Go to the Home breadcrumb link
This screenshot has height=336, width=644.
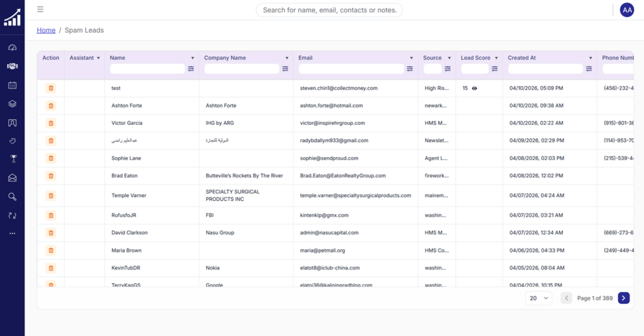tap(46, 30)
